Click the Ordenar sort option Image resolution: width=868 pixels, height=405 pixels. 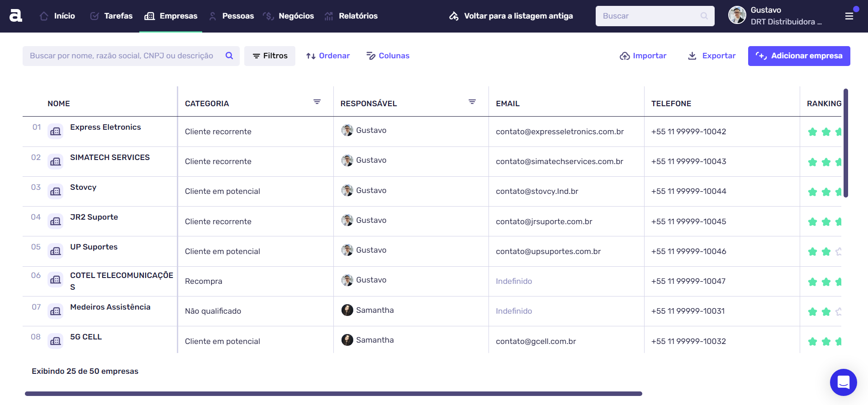click(328, 56)
